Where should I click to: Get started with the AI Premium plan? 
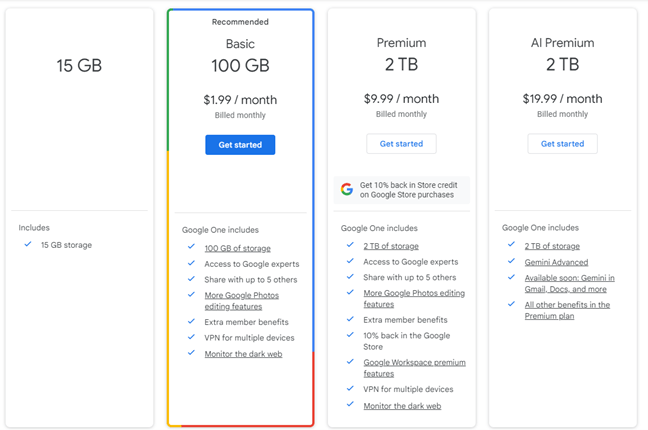pos(562,144)
